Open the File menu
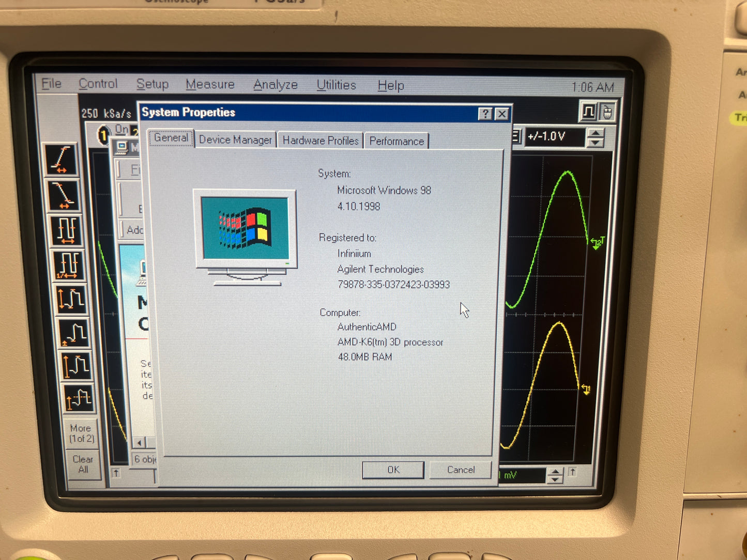The image size is (747, 560). pos(51,84)
